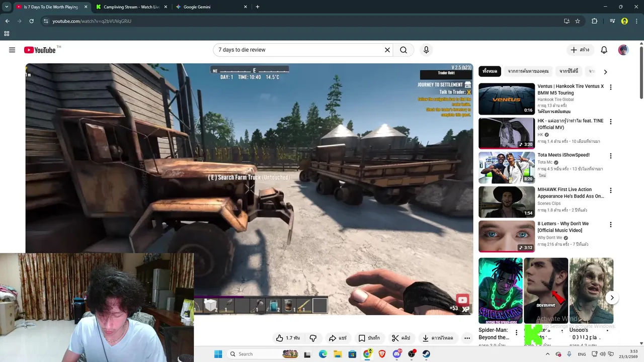Open Chrome three-dot menu
The image size is (644, 362).
637,21
